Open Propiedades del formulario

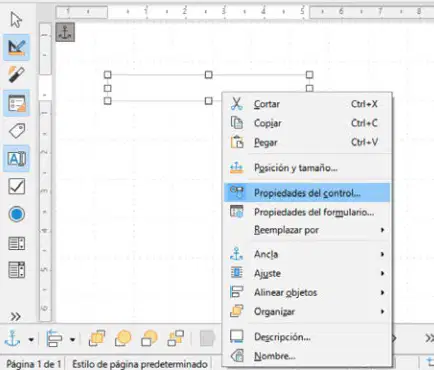tap(307, 212)
